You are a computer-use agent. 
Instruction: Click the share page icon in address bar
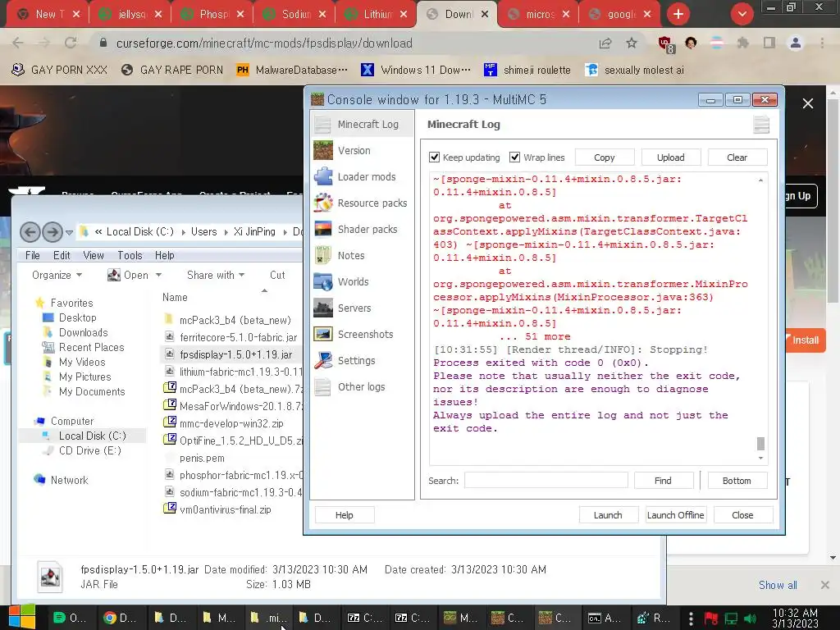click(605, 43)
